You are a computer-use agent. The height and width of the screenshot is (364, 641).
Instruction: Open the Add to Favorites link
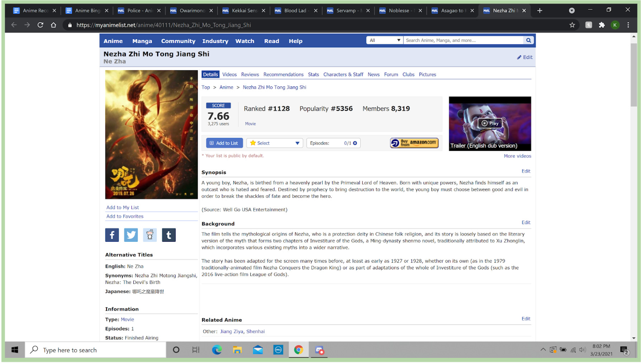pyautogui.click(x=125, y=216)
